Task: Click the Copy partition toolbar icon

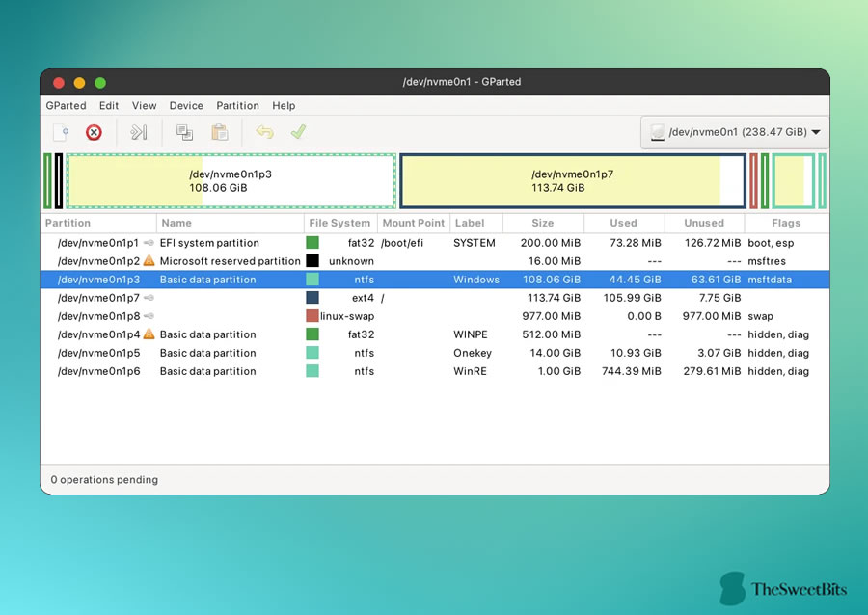Action: (184, 132)
